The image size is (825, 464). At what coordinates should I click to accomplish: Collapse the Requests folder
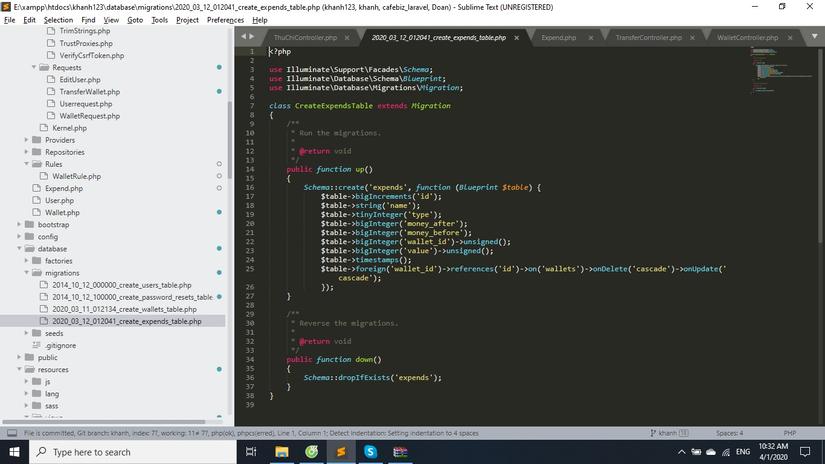(x=34, y=67)
